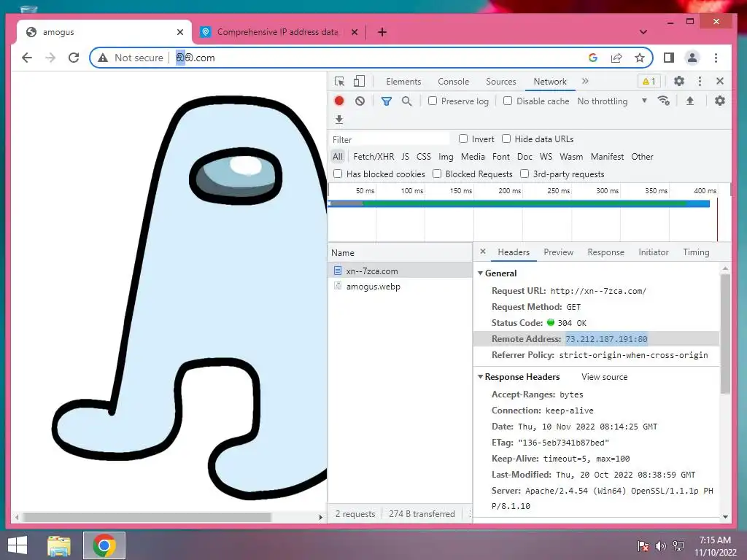Close the request details pane
The height and width of the screenshot is (560, 747).
click(483, 252)
